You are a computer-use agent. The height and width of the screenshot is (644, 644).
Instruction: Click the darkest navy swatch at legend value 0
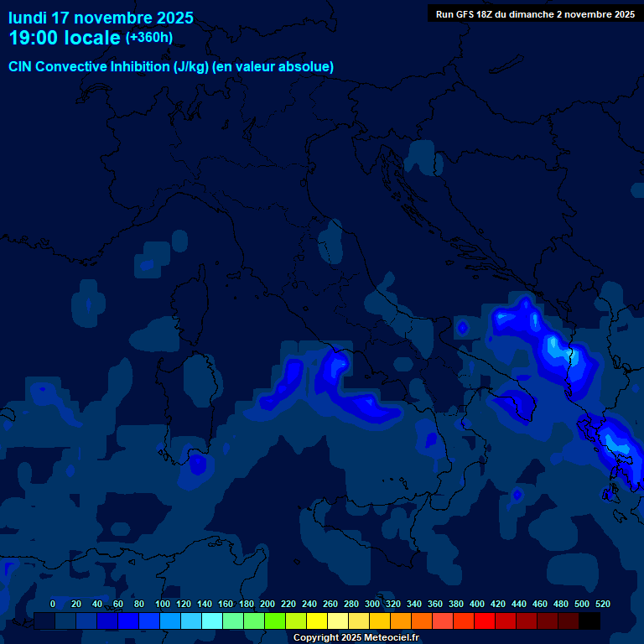[x=44, y=621]
